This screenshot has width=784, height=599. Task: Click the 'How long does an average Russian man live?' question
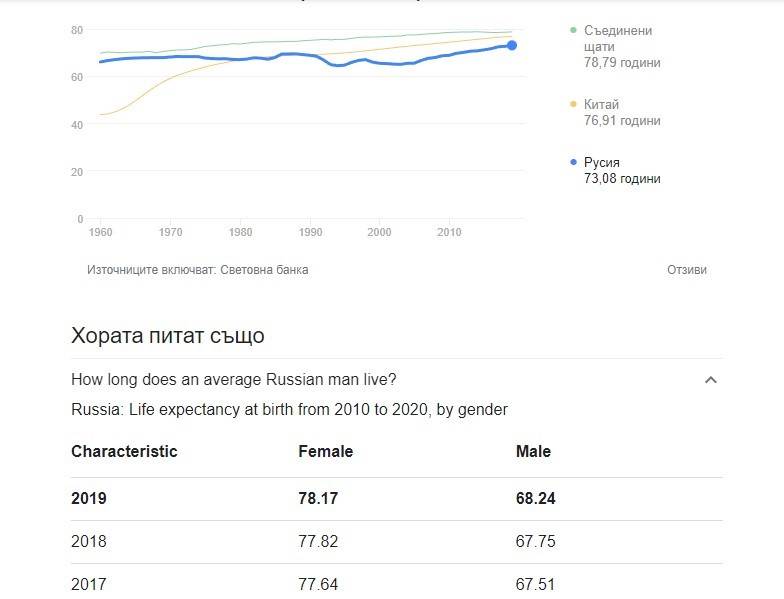pos(234,380)
